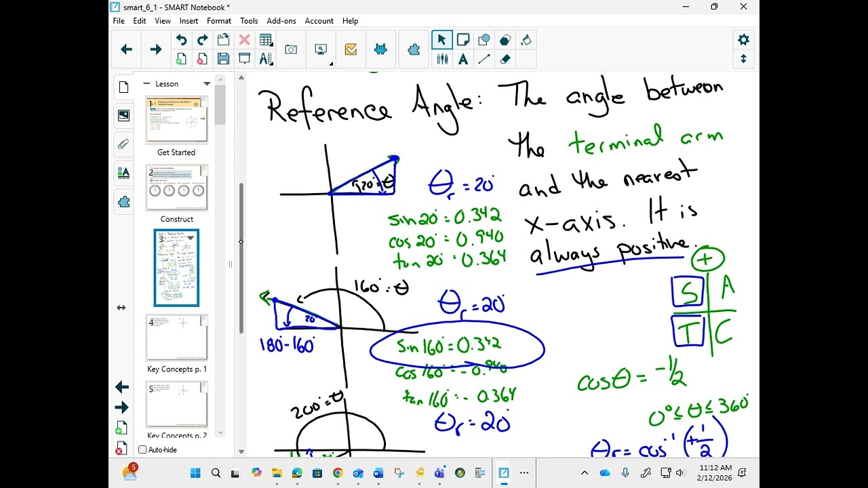The image size is (868, 488).
Task: Select the Key Concepts p. 1 thumbnail
Action: [x=177, y=338]
